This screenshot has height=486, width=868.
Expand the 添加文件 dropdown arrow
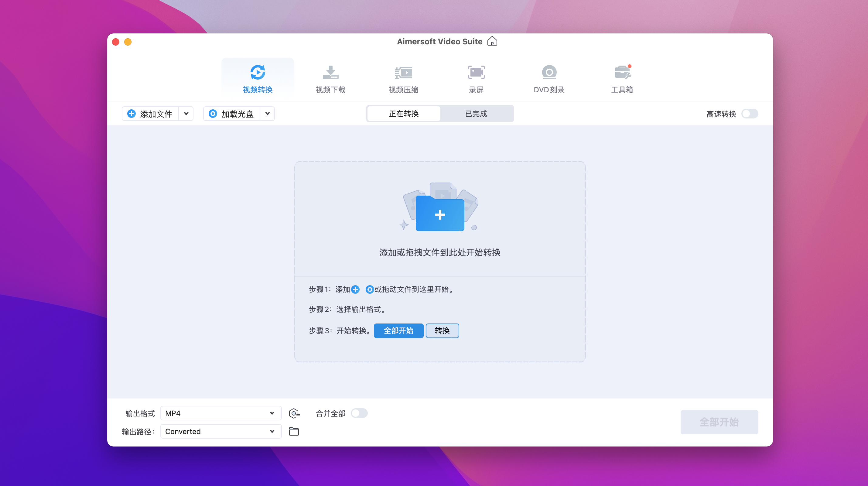[186, 114]
